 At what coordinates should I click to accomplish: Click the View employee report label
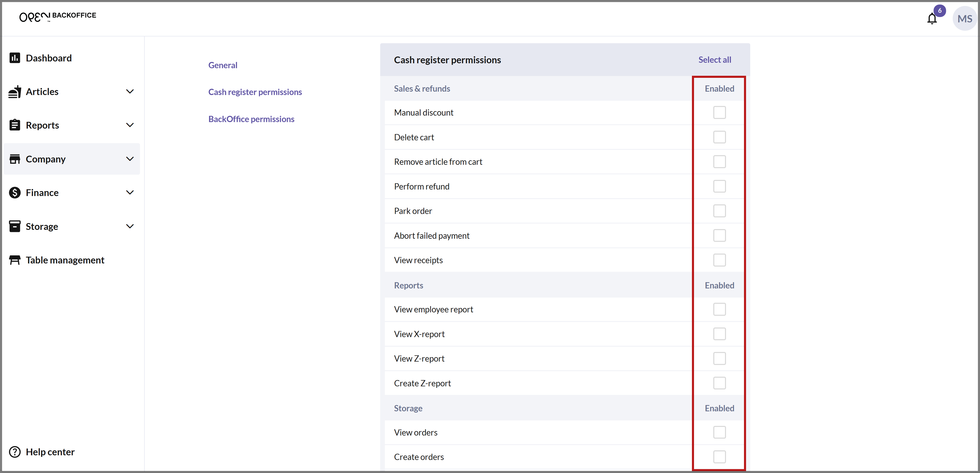[433, 309]
